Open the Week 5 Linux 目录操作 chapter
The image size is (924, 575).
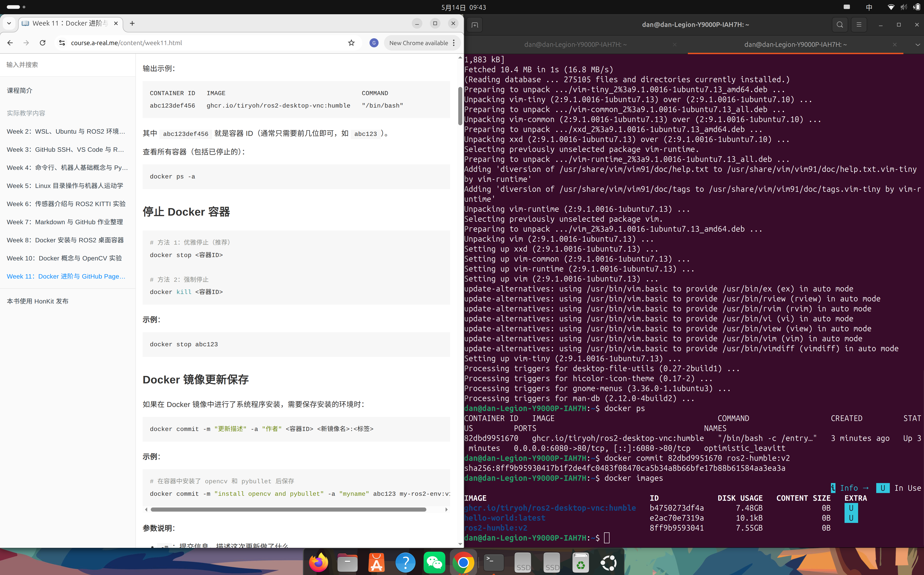(x=65, y=186)
